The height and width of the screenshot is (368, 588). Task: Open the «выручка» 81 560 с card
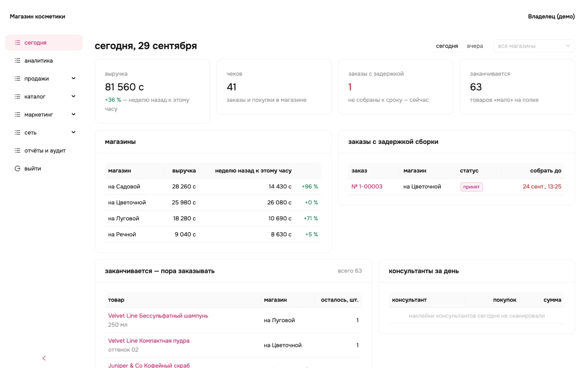(152, 91)
